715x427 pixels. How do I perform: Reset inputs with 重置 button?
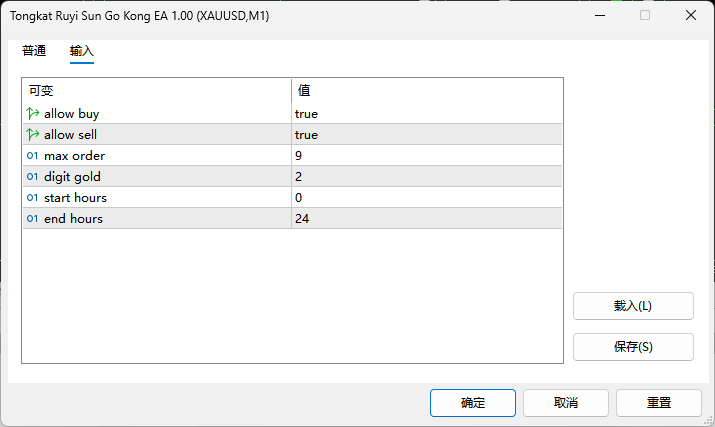tap(658, 403)
